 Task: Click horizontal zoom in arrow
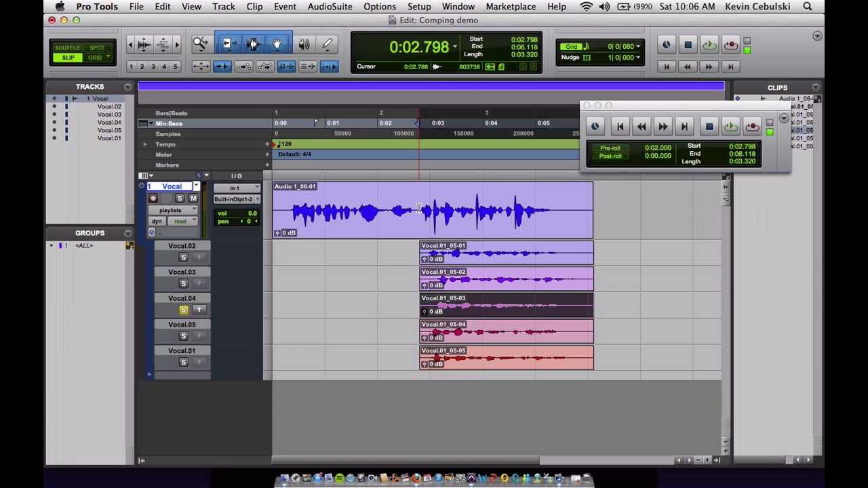pyautogui.click(x=177, y=45)
